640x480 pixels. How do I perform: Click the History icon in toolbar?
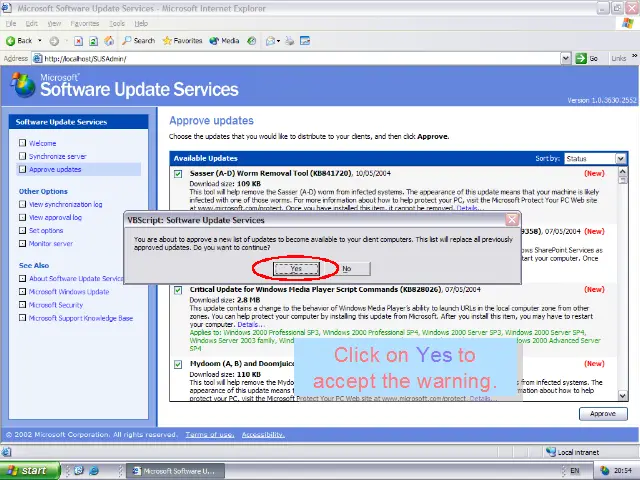coord(252,41)
